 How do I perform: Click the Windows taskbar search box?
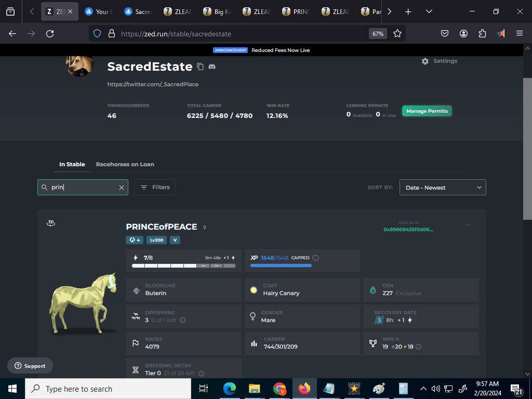coord(108,389)
